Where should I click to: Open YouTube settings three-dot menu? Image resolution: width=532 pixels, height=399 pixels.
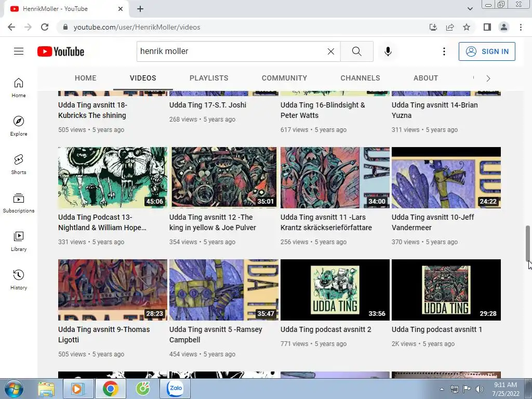[444, 51]
